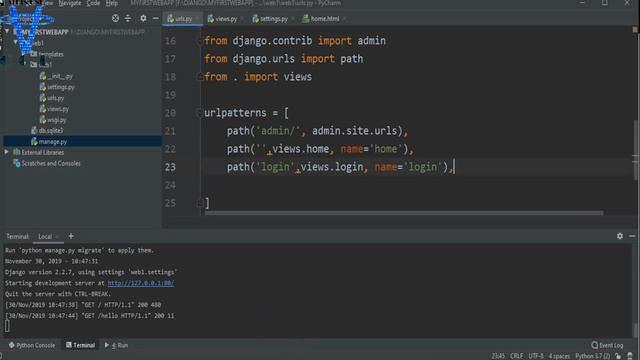Click the Python 3.7 interpreter selector
This screenshot has width=640, height=360.
593,356
